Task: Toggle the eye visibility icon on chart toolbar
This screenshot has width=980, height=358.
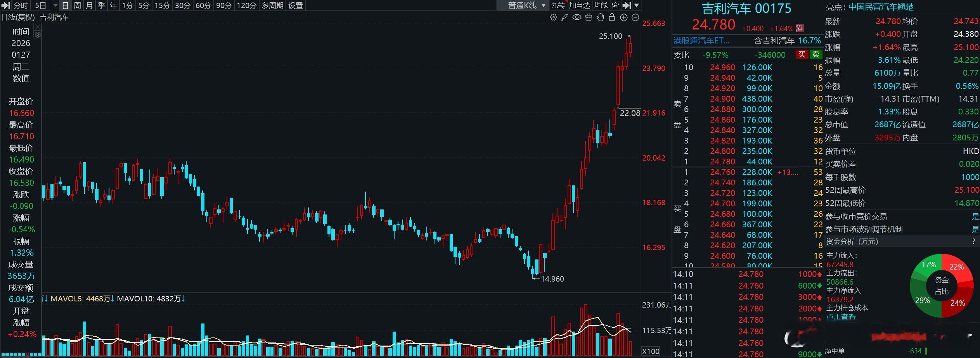Action: point(577,17)
